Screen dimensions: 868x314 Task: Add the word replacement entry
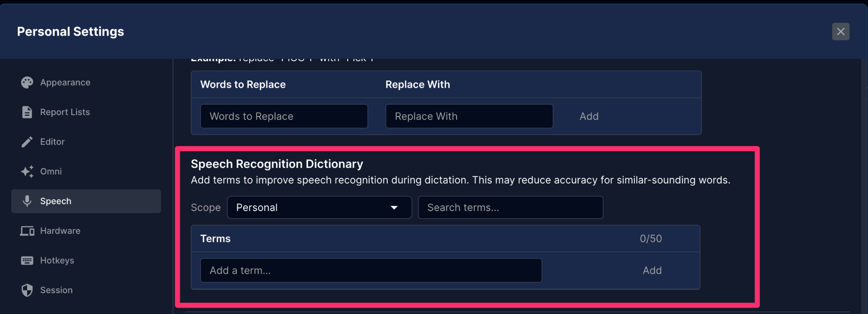click(589, 117)
